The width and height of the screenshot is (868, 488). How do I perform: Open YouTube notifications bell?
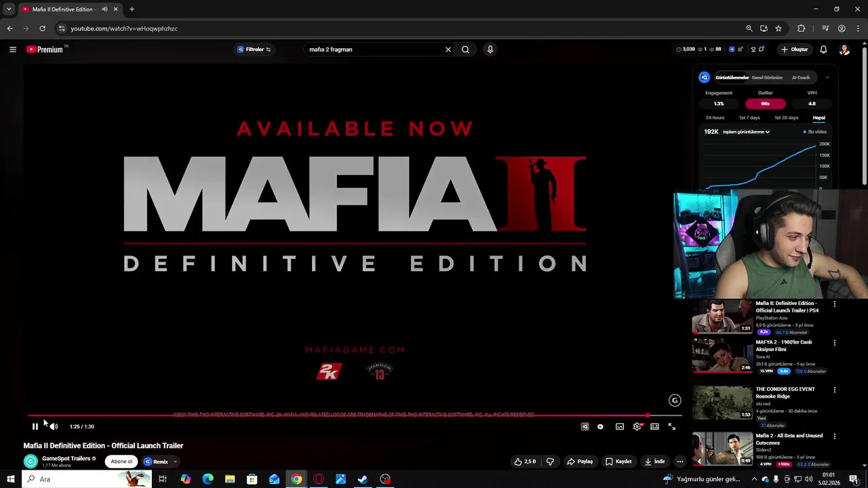coord(823,49)
